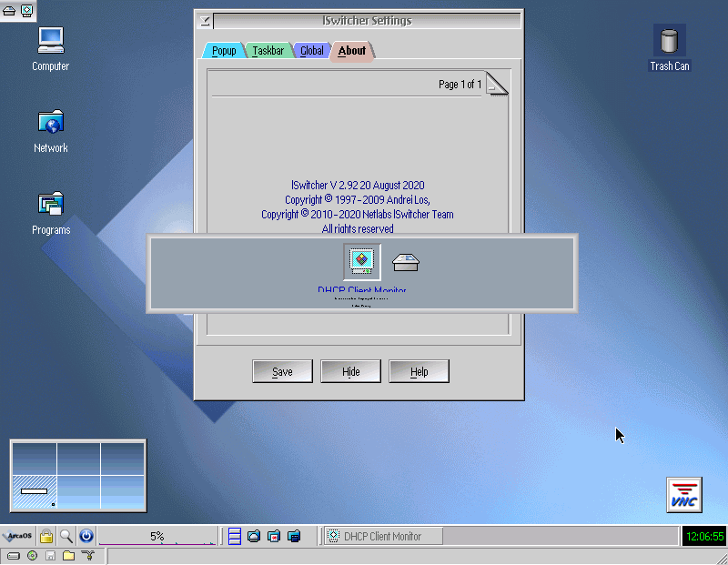Click the CD disc tray icon
The image size is (728, 565).
tap(32, 555)
